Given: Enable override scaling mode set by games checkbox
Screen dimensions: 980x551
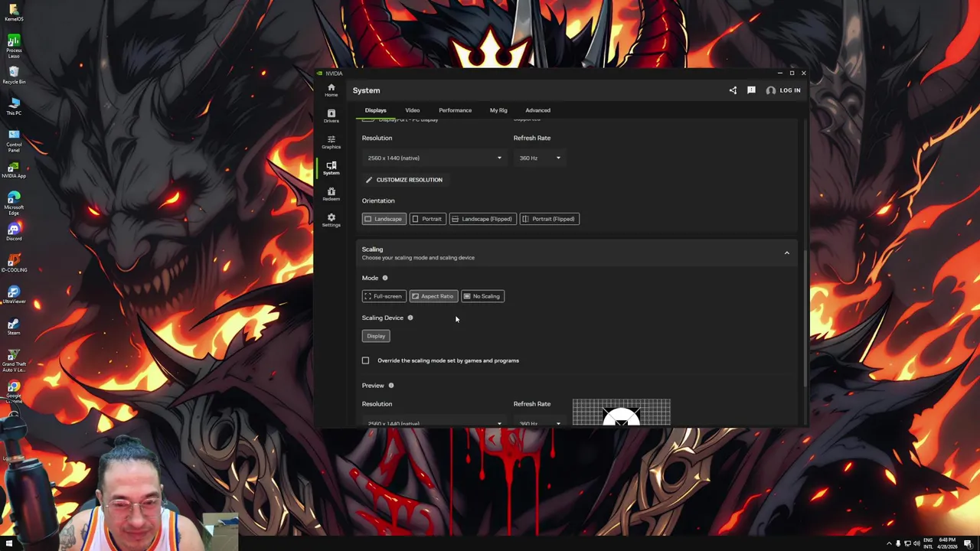Looking at the screenshot, I should coord(365,360).
